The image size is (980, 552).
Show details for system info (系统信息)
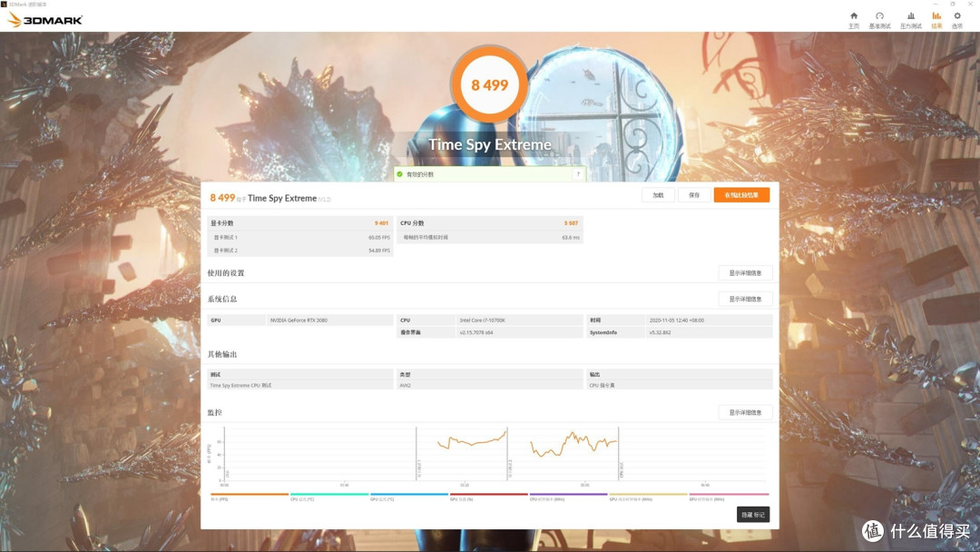tap(745, 299)
